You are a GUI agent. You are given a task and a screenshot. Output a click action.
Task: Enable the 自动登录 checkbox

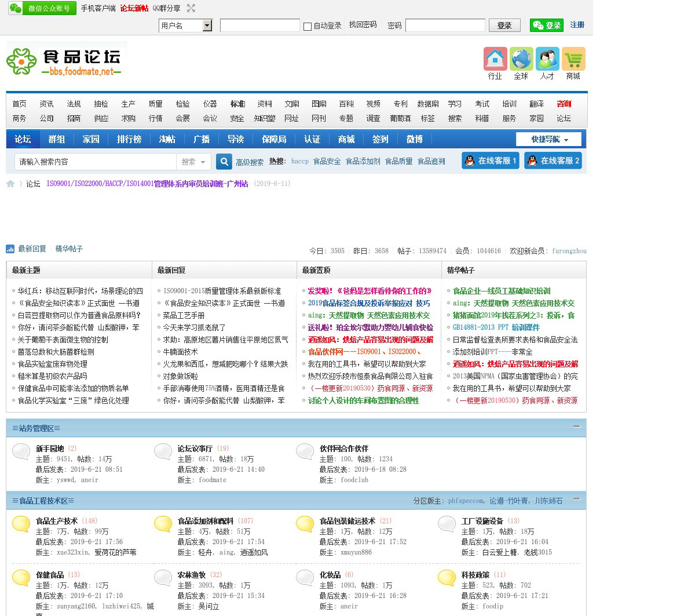coord(308,26)
